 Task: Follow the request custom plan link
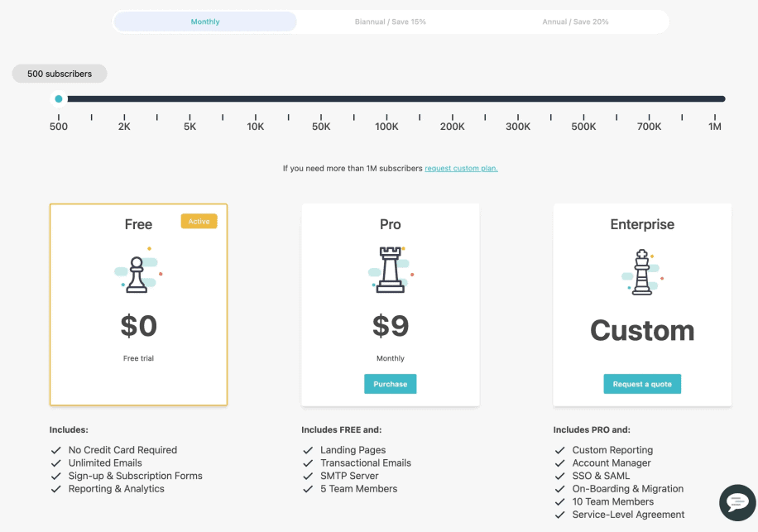(x=461, y=168)
